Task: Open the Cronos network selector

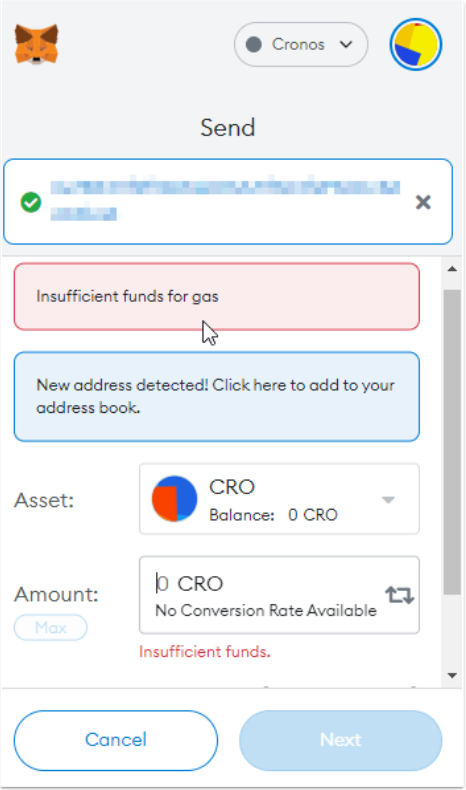Action: (x=301, y=44)
